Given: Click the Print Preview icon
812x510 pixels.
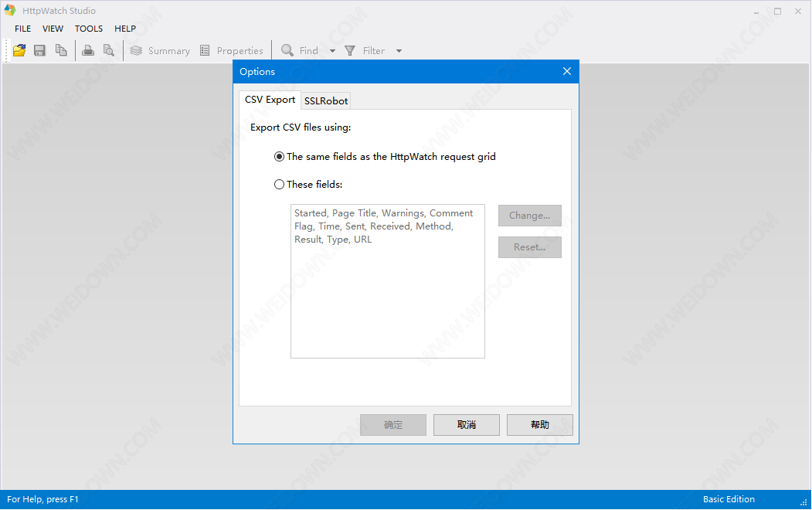Looking at the screenshot, I should coord(109,50).
